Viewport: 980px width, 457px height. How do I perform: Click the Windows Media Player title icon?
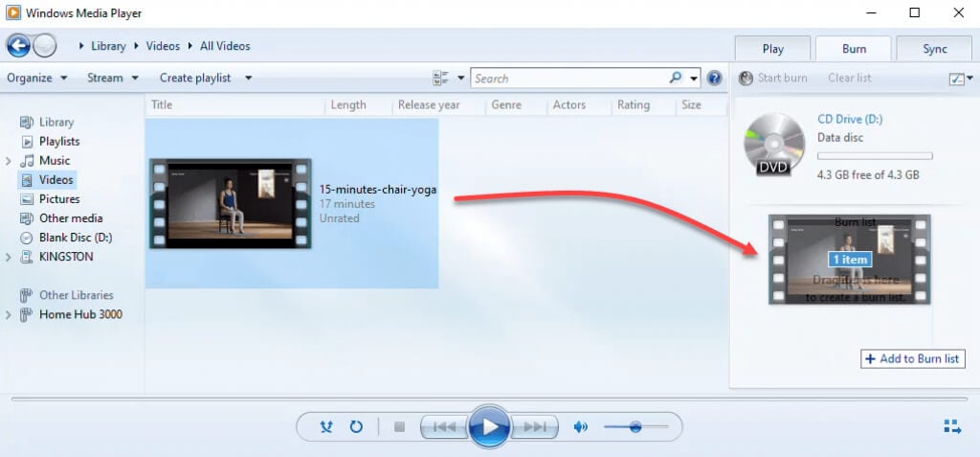tap(12, 12)
